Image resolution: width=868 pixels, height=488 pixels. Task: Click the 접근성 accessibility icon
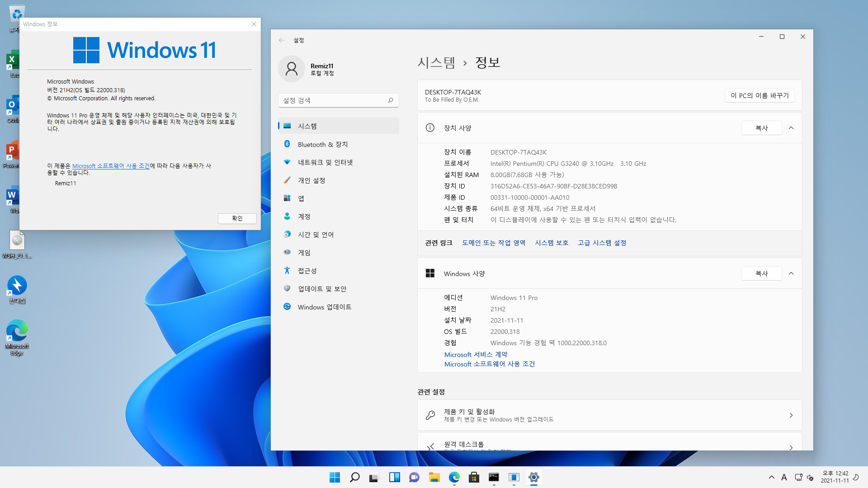tap(287, 270)
